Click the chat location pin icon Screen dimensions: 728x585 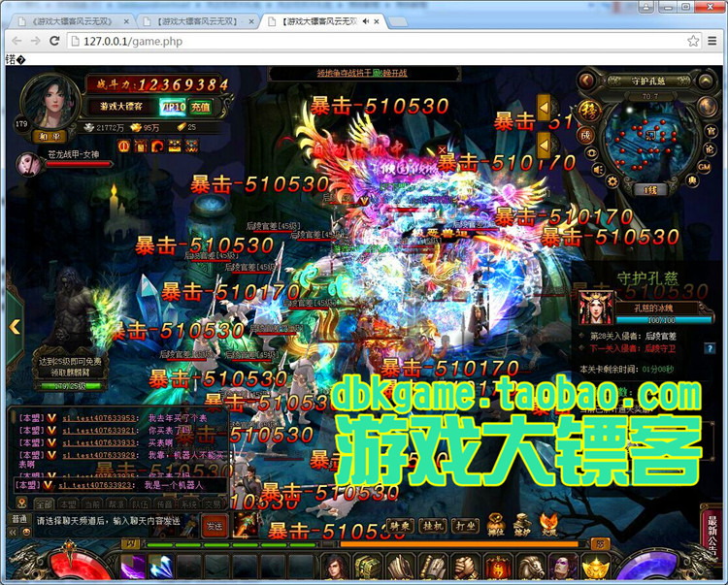[21, 503]
